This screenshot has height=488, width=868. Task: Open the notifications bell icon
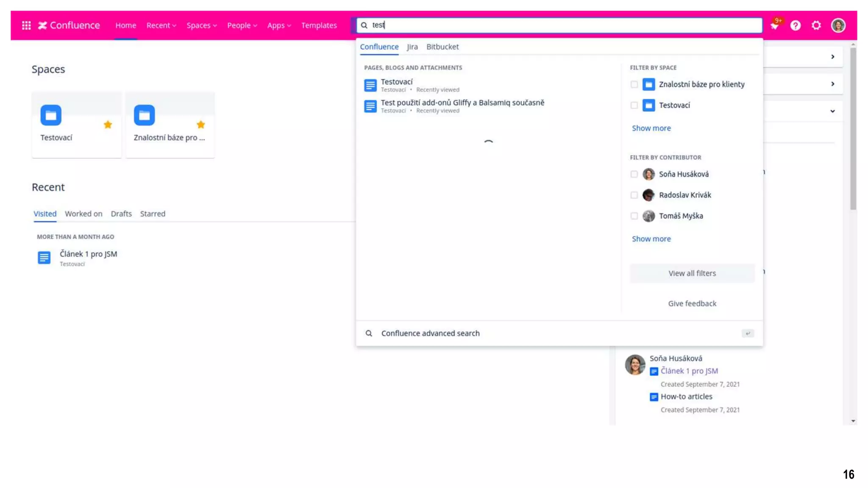[774, 25]
